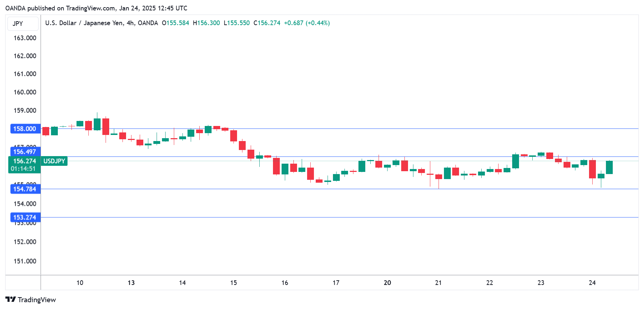The image size is (644, 309).
Task: Click date 20 on the time axis
Action: point(387,283)
